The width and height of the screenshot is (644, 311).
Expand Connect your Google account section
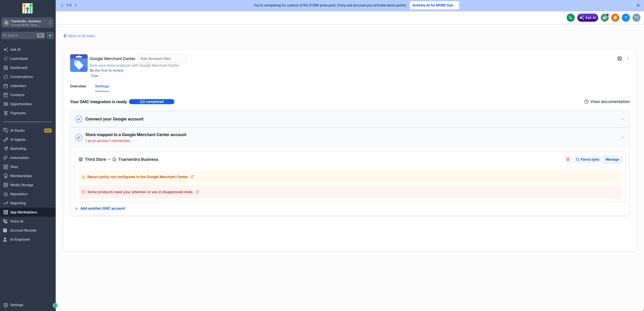coord(350,119)
